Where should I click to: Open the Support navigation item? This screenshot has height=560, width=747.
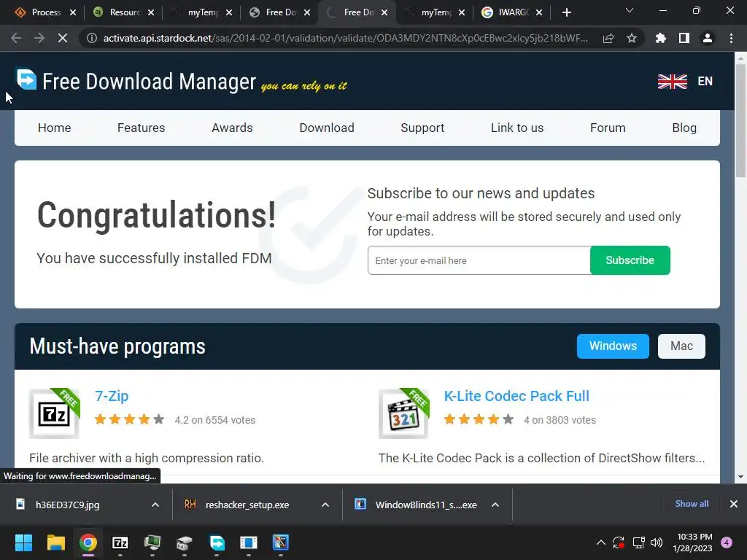[422, 128]
